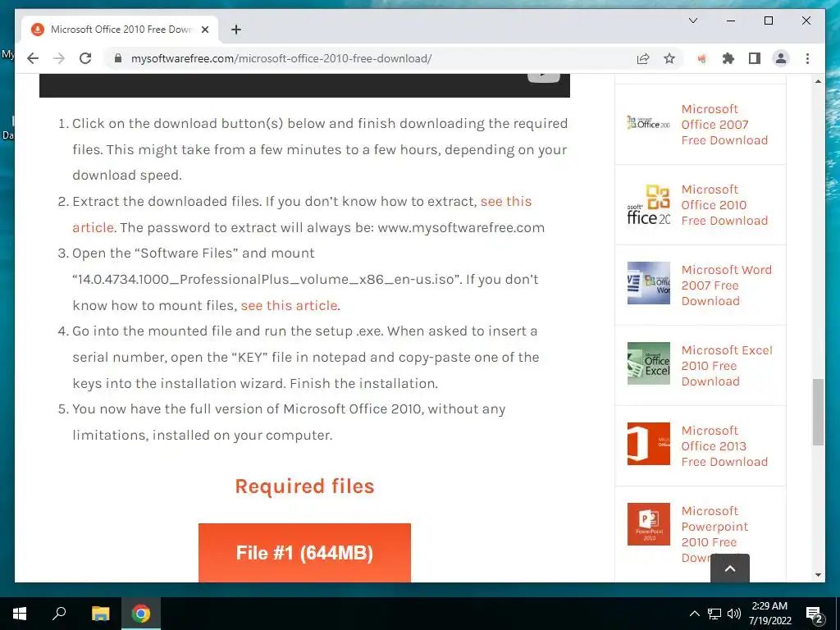Image resolution: width=840 pixels, height=630 pixels.
Task: Open Microsoft Powerpoint 2010 Free Download link
Action: coord(714,536)
